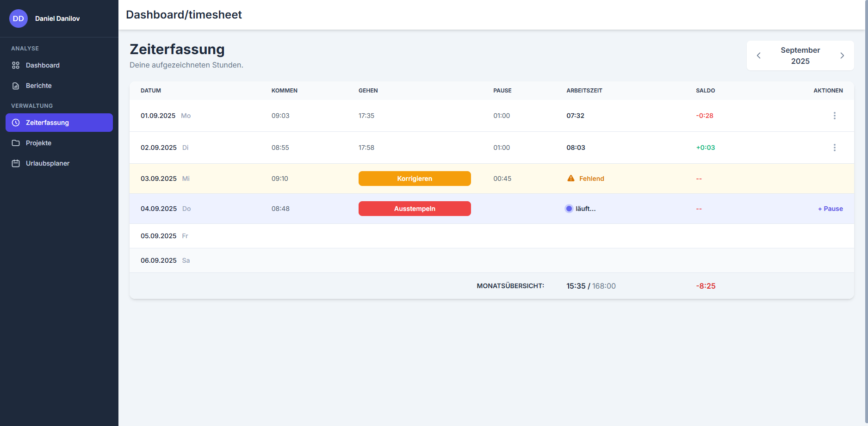Click the blue running status indicator dot
This screenshot has width=868, height=426.
pos(569,209)
